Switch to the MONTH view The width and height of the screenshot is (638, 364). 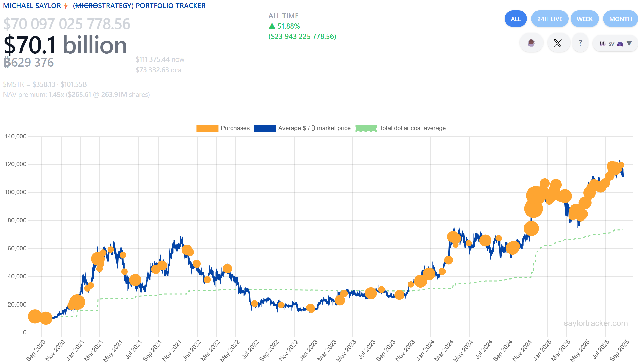click(620, 19)
